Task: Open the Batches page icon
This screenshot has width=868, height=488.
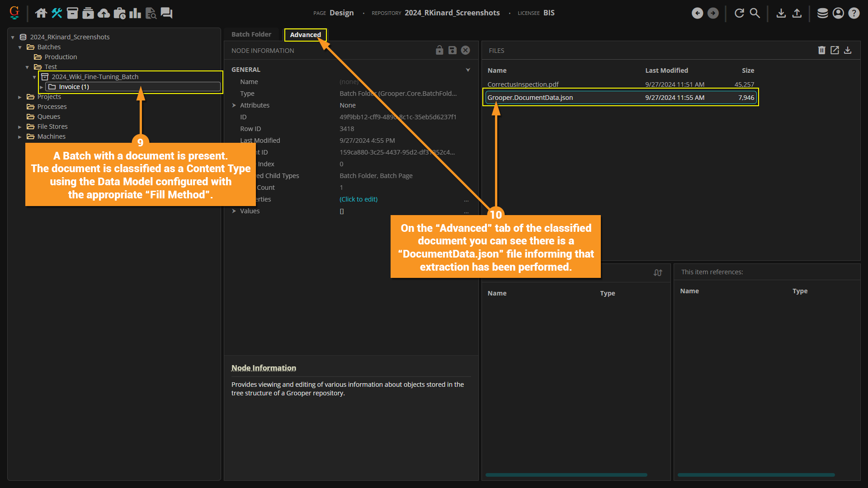Action: click(x=72, y=13)
